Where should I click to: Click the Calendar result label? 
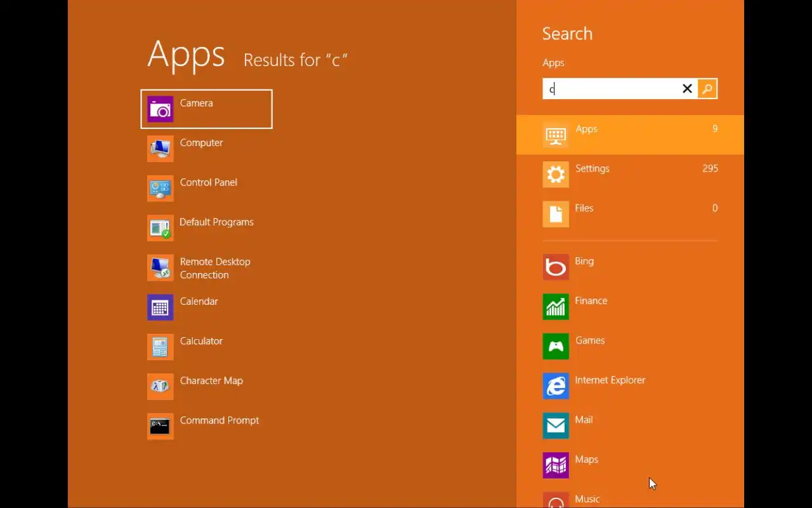point(199,301)
